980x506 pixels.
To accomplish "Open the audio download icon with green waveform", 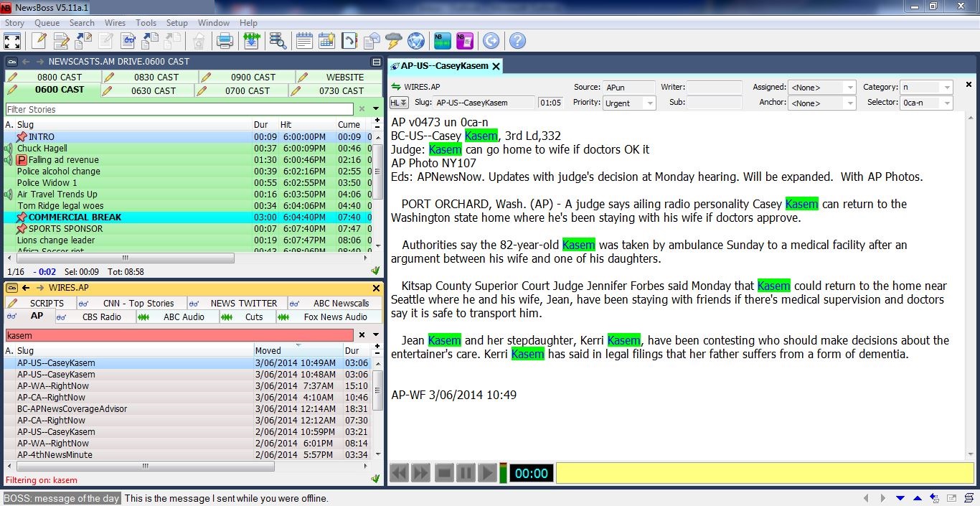I will (251, 41).
